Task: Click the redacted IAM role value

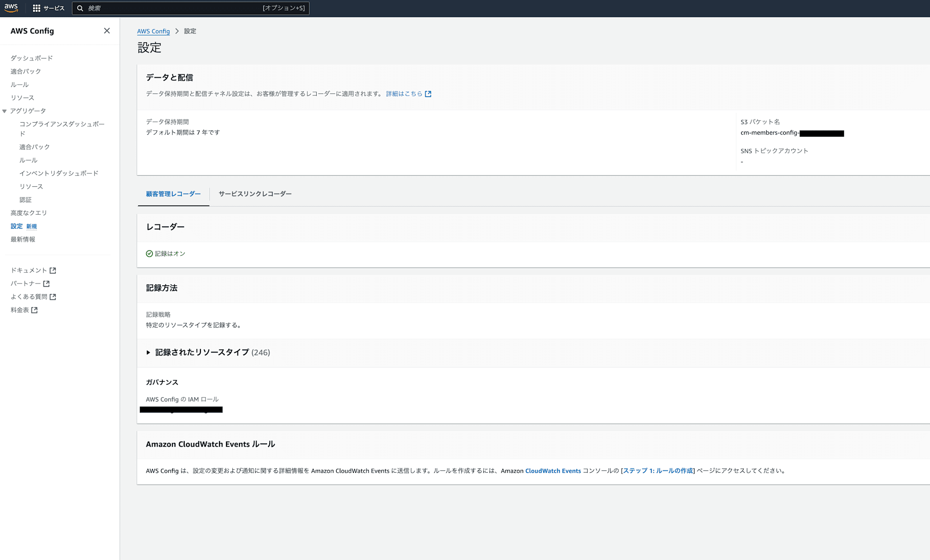Action: coord(181,409)
